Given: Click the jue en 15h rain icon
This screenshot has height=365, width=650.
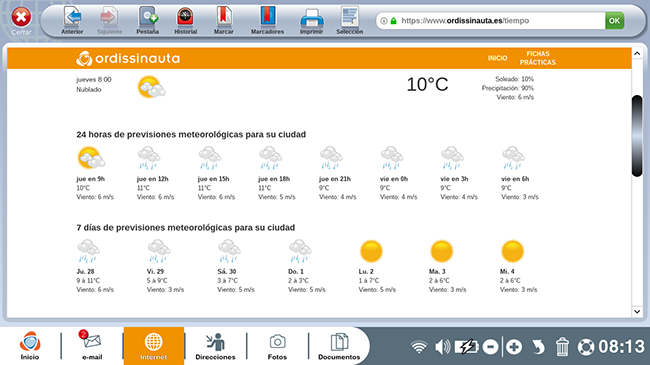Looking at the screenshot, I should 210,158.
